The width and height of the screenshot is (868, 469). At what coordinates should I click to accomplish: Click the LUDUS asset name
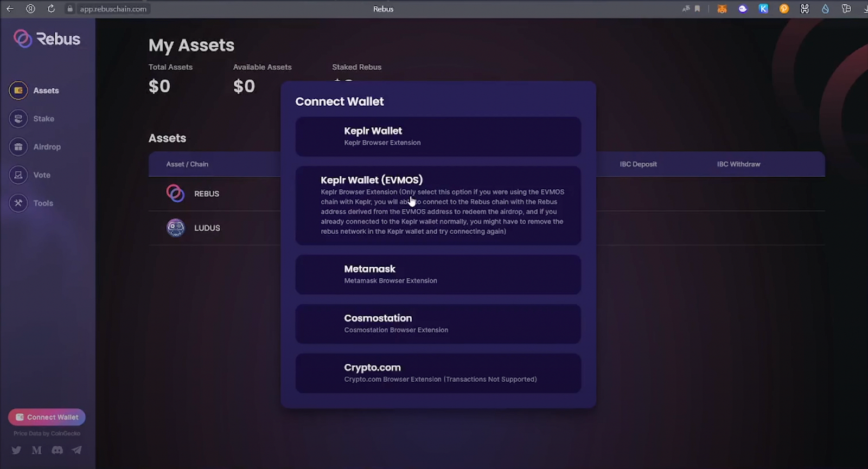[x=207, y=228]
